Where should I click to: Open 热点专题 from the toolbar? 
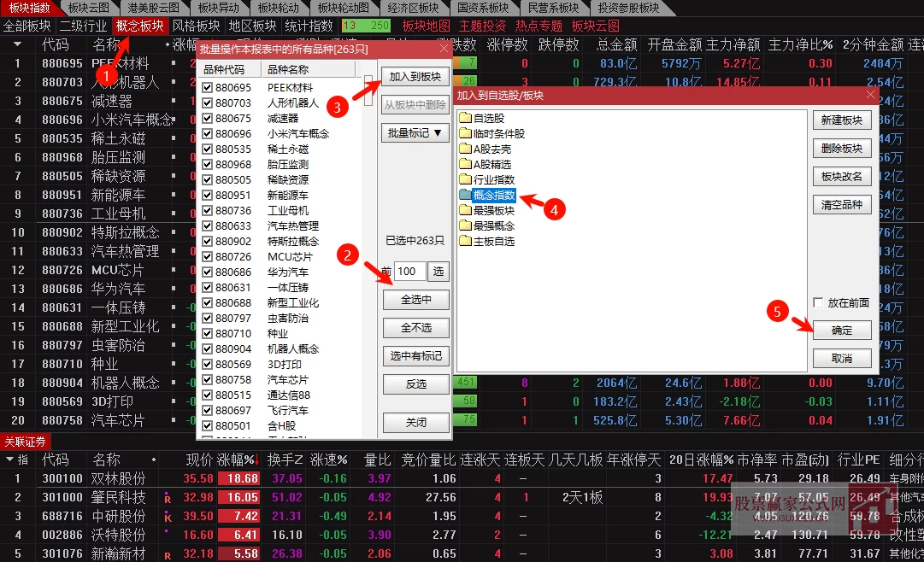click(539, 26)
